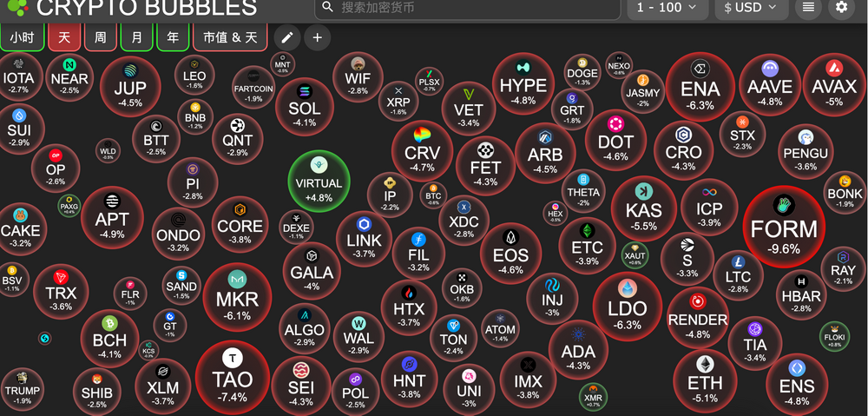Open the EOS bubble

[x=511, y=253]
